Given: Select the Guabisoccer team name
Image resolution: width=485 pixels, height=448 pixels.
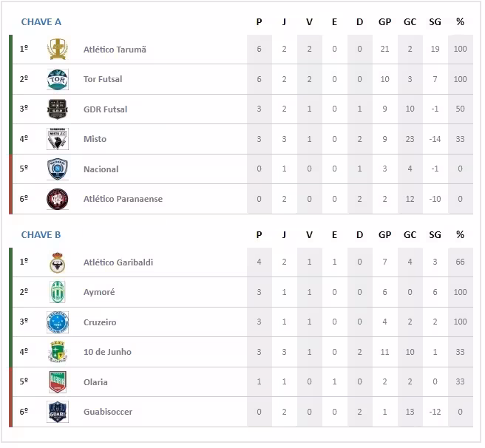Looking at the screenshot, I should click(108, 412).
